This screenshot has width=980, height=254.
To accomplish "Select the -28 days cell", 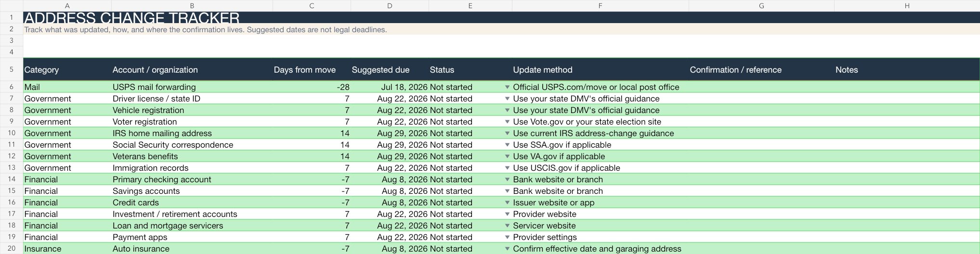I will [x=312, y=87].
